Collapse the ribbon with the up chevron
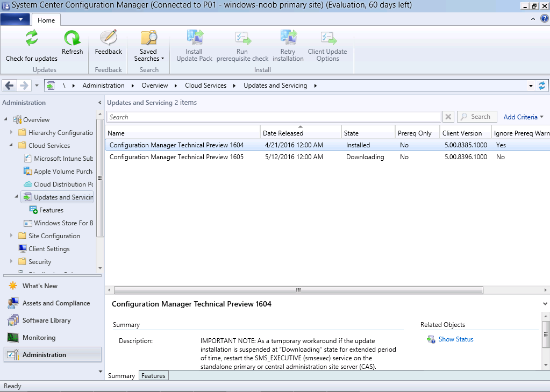The image size is (550, 392). 533,19
